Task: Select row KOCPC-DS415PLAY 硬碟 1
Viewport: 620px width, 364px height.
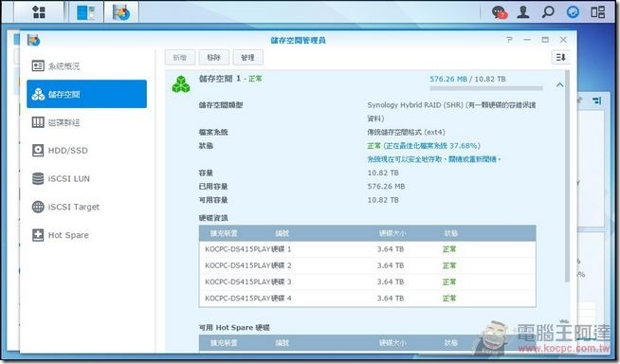Action: coord(367,249)
